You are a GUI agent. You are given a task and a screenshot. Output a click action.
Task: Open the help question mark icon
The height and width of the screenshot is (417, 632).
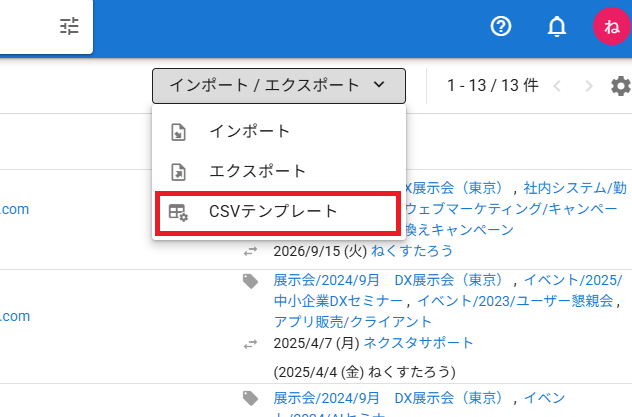coord(501,27)
